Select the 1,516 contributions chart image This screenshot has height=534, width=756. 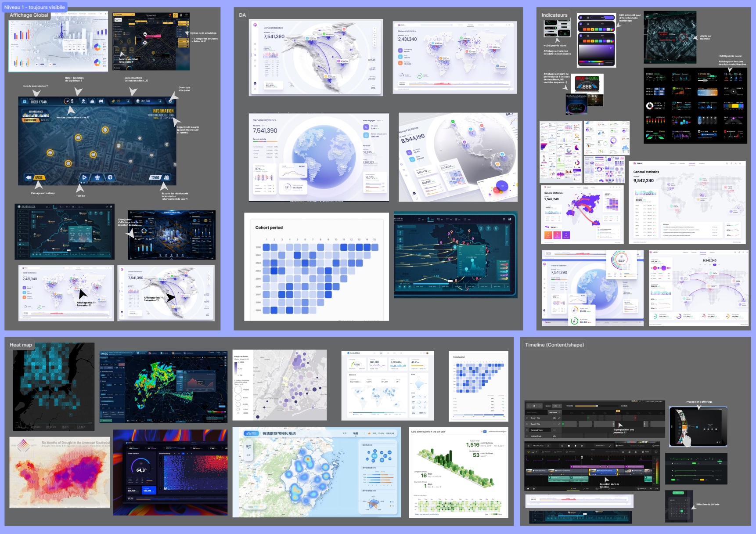point(459,473)
